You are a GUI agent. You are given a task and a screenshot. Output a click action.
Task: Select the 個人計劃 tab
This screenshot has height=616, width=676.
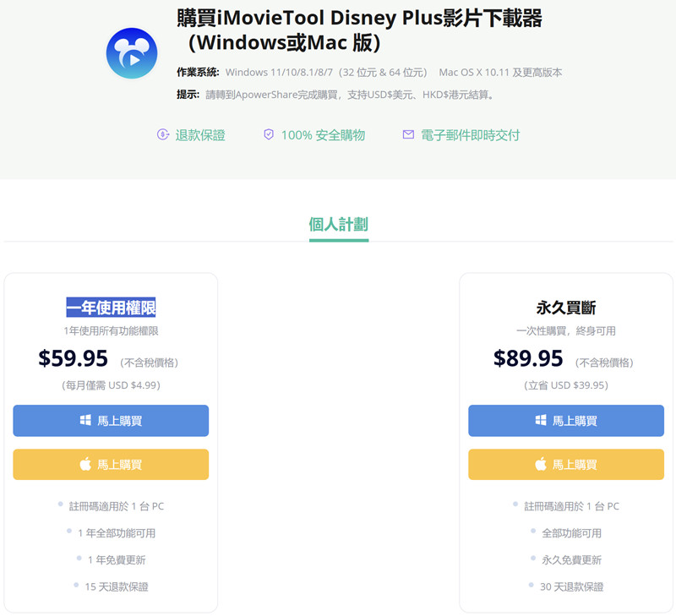[338, 225]
